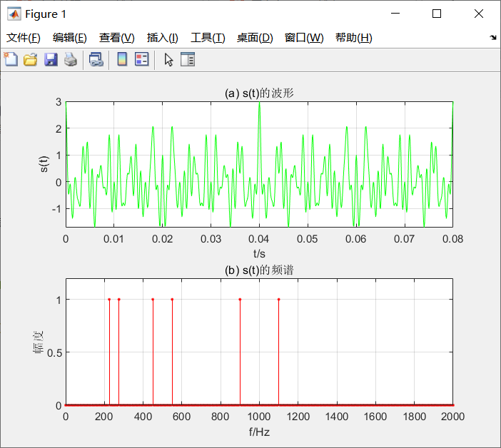The image size is (501, 448).
Task: Click the Link Plot toolbar icon
Action: tap(96, 59)
